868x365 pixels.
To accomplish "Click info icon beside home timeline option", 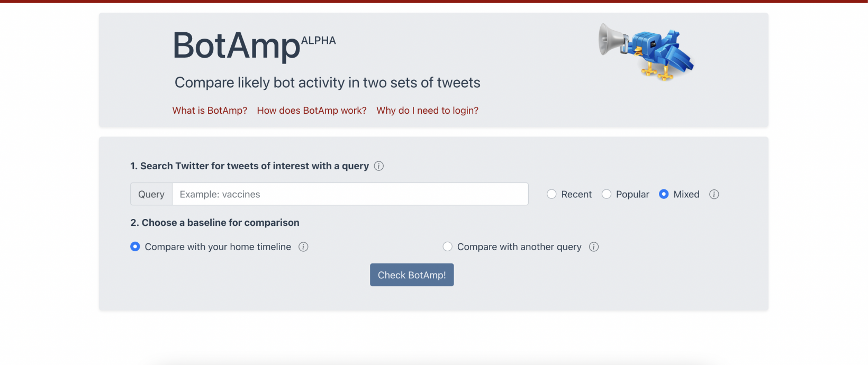I will click(303, 247).
